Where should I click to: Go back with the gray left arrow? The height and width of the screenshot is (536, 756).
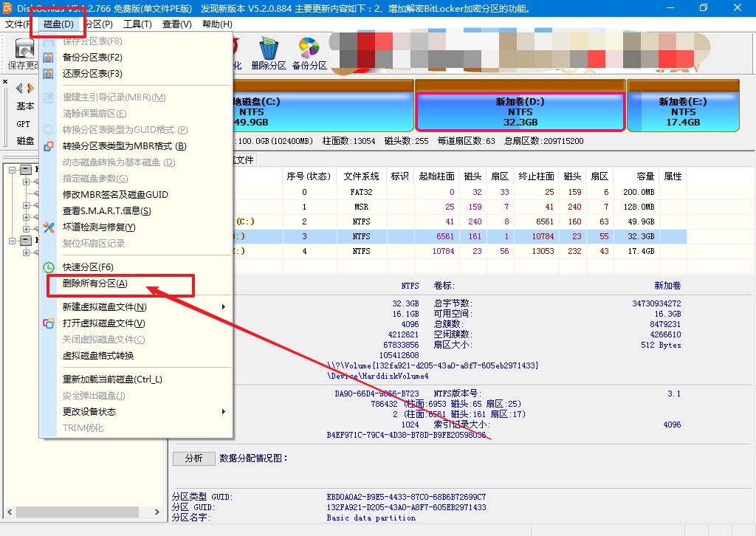pyautogui.click(x=19, y=88)
